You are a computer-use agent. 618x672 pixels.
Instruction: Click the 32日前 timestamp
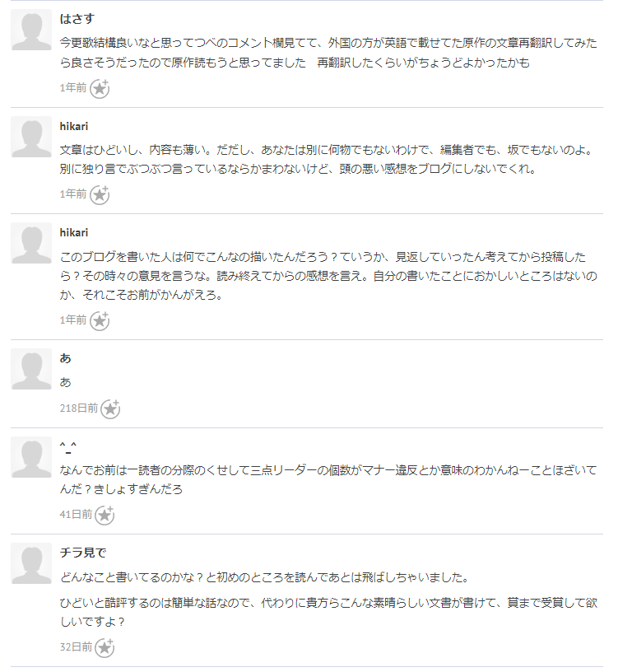point(77,646)
